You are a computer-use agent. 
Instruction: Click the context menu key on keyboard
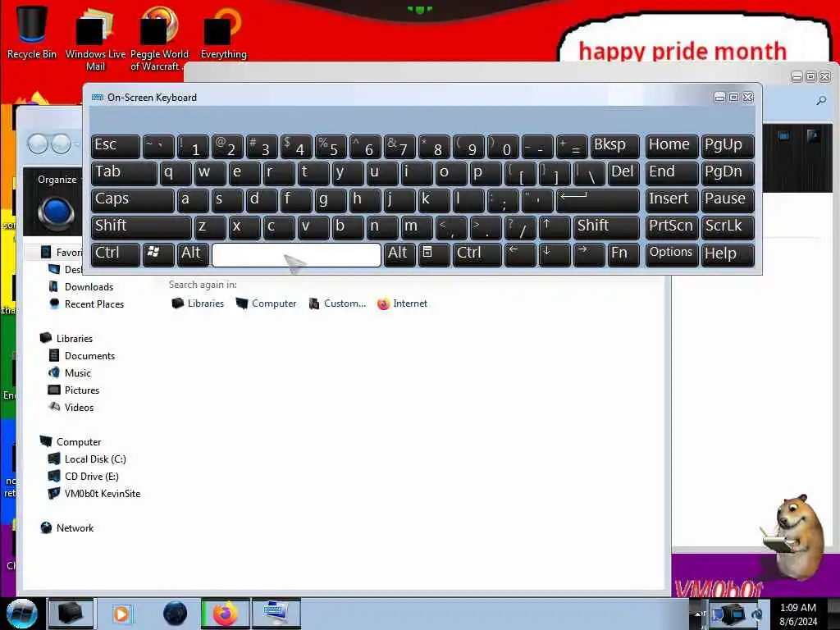tap(434, 254)
